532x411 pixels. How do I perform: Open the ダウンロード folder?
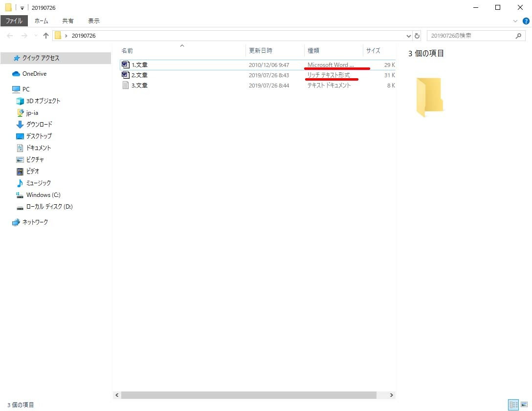coord(39,125)
